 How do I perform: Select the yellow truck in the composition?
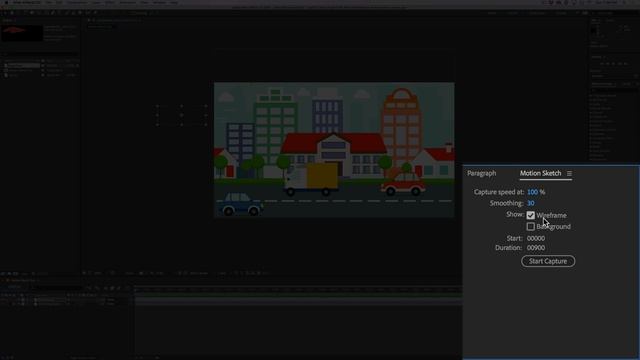click(x=311, y=179)
